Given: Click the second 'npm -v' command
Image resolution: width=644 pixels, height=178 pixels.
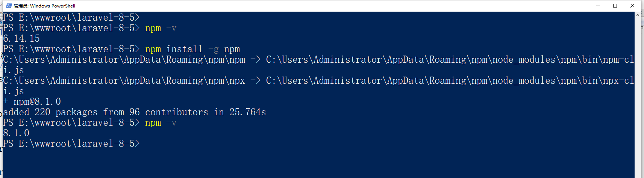Looking at the screenshot, I should coord(161,123).
